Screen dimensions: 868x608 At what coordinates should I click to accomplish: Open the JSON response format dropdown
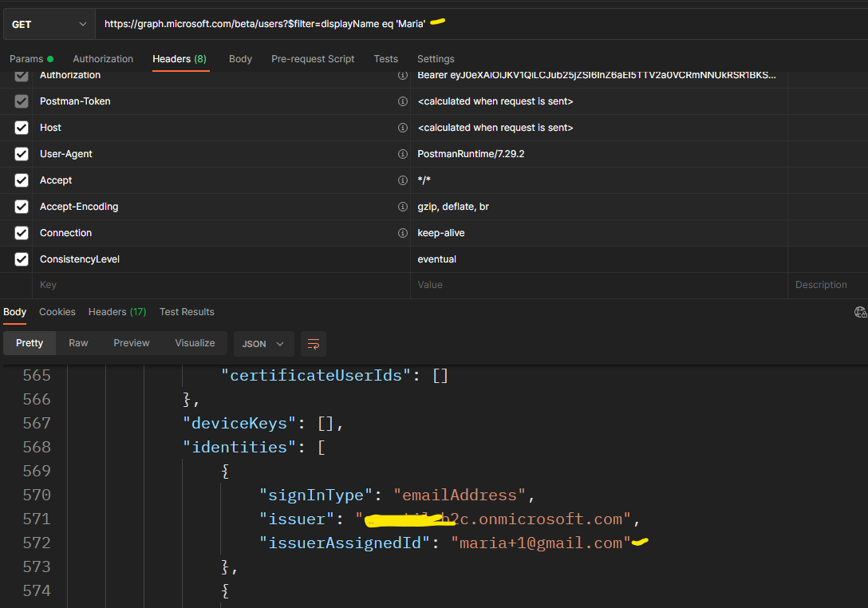tap(263, 343)
